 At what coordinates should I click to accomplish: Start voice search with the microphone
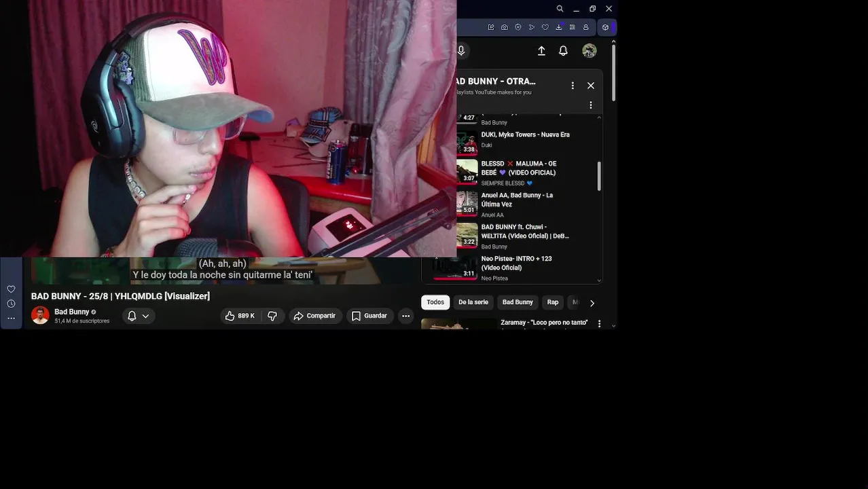(461, 50)
